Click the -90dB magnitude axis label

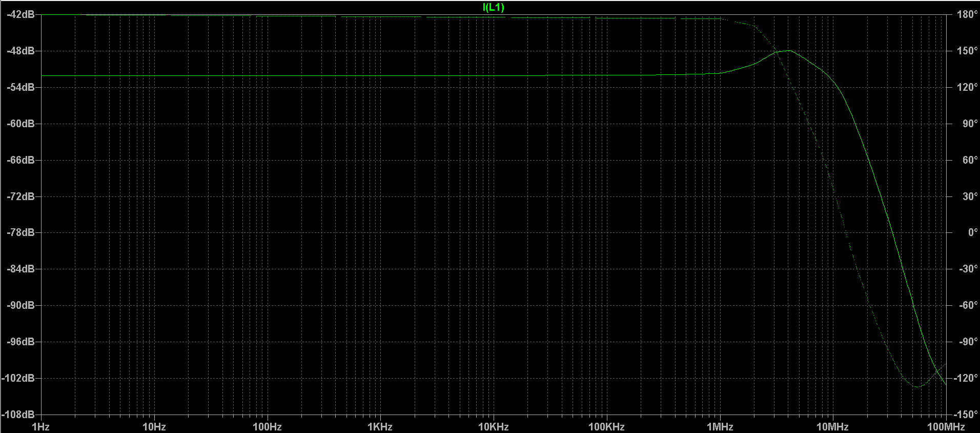pos(21,305)
